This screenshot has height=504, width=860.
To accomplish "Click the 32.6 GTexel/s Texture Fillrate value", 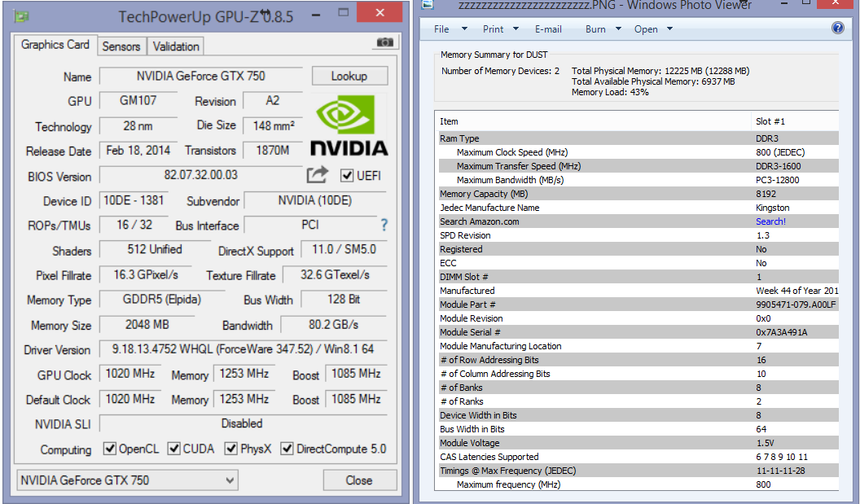I will point(335,275).
